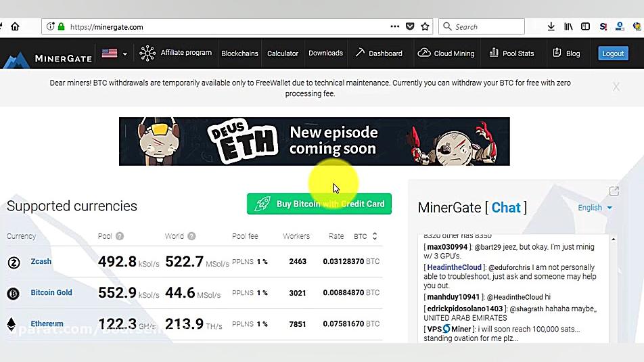The height and width of the screenshot is (362, 644).
Task: Click the Pool column help question mark
Action: pos(120,236)
